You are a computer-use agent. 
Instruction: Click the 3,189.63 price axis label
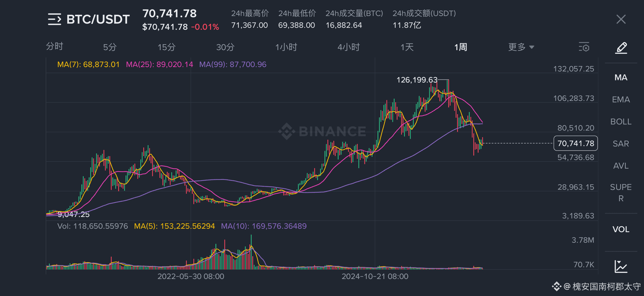(578, 216)
